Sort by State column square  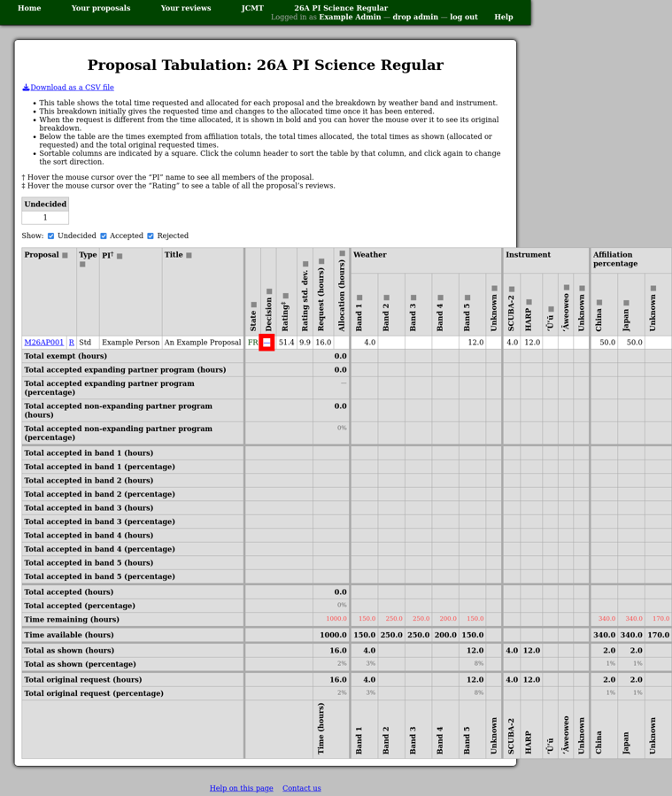[x=254, y=305]
